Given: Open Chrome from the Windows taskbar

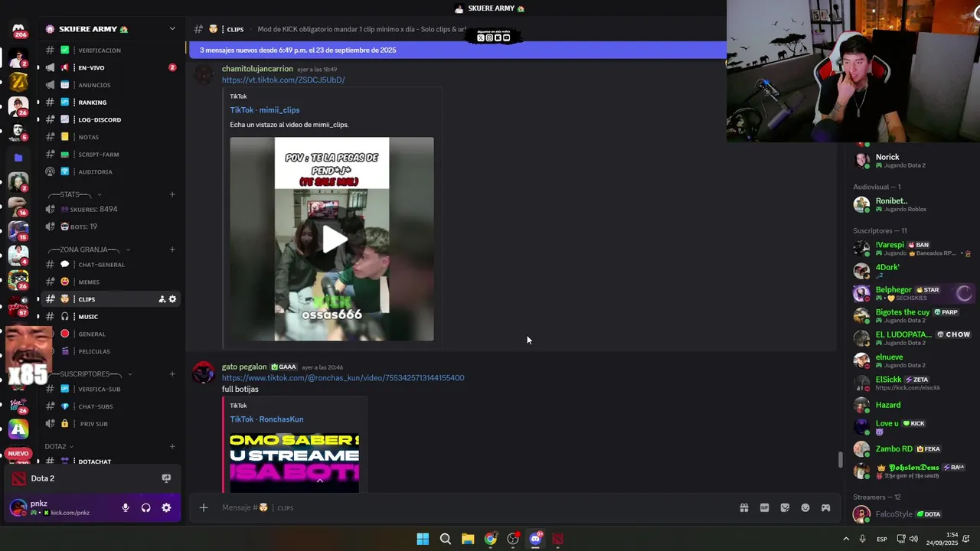Looking at the screenshot, I should (x=490, y=539).
